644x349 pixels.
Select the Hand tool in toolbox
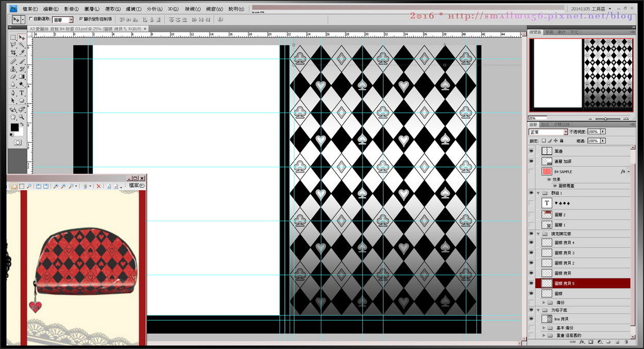(13, 117)
